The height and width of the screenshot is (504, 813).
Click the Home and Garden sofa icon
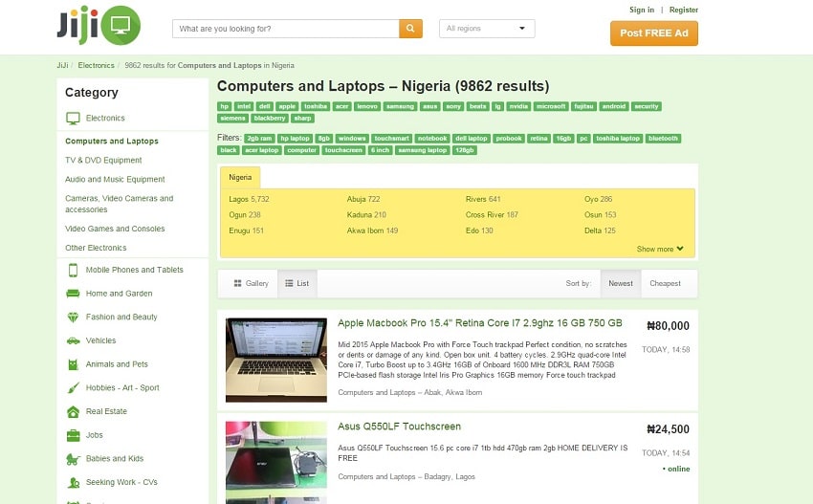tap(73, 294)
